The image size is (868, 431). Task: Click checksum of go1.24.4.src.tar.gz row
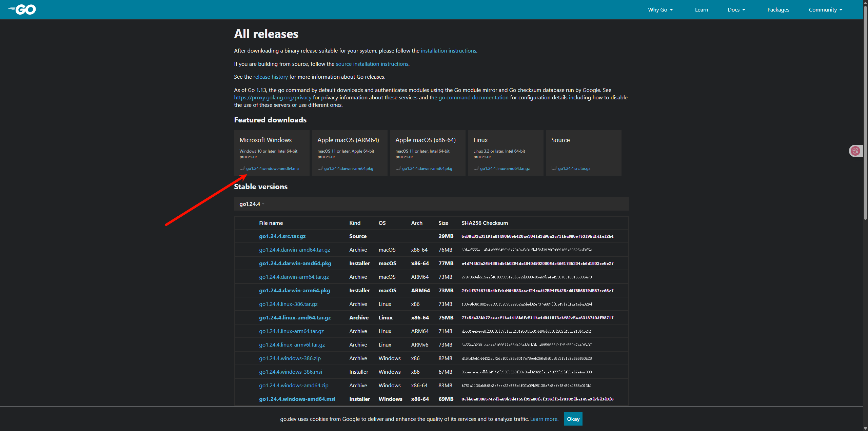(x=537, y=236)
